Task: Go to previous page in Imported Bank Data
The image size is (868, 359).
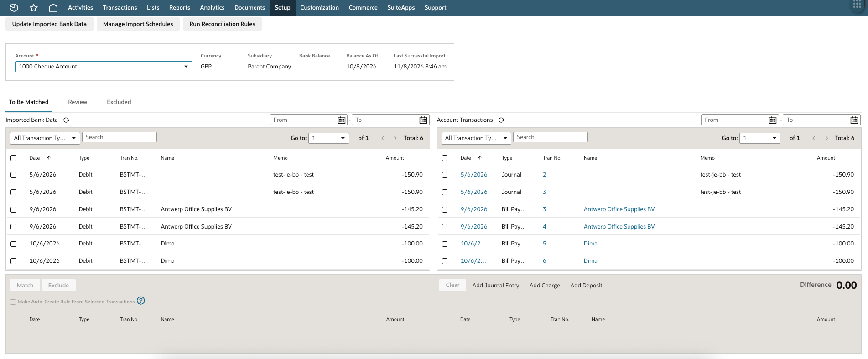Action: [x=383, y=138]
